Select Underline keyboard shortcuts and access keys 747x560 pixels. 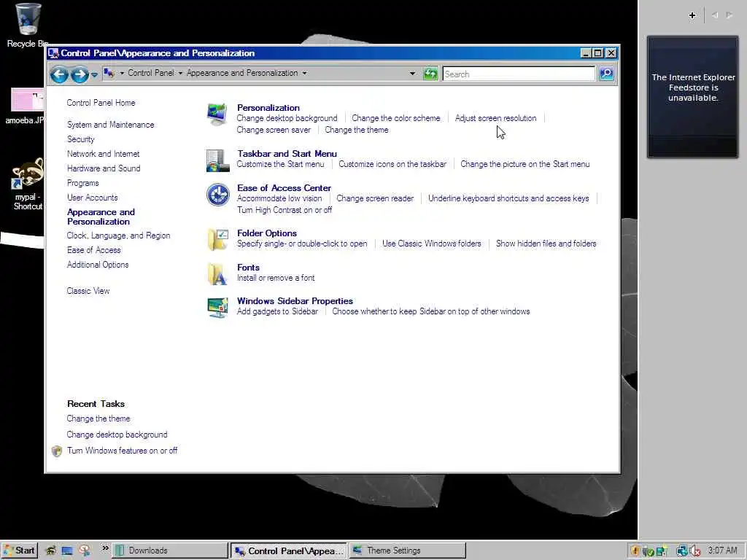pos(508,198)
